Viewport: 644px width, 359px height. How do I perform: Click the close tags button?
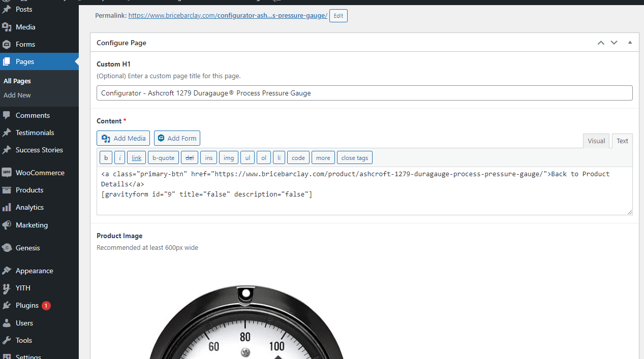355,158
